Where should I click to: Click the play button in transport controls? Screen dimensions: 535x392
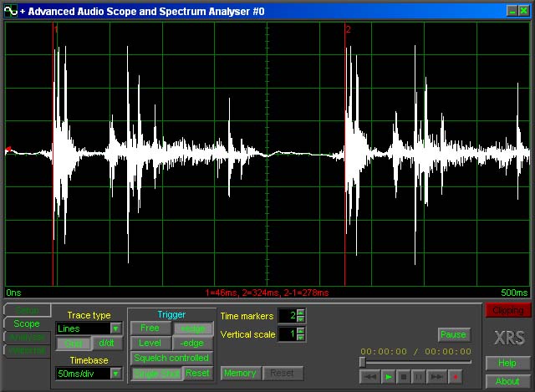[388, 377]
